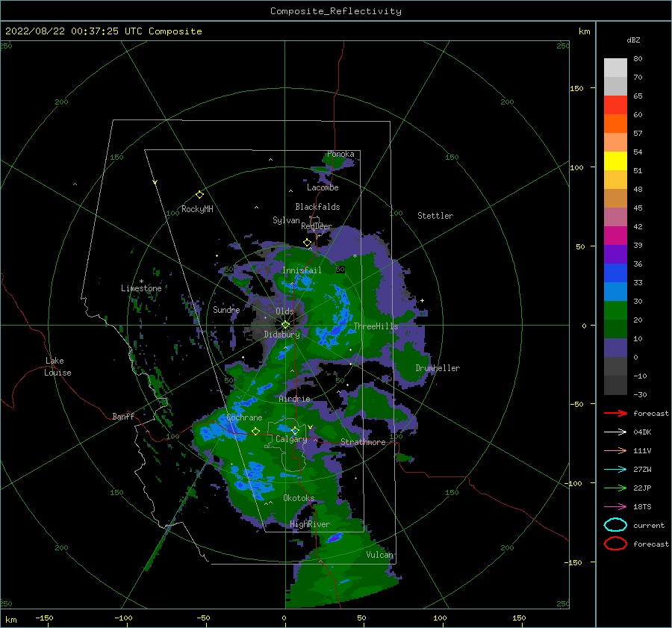Pick the slate 0-10 dBZ swatch

615,348
